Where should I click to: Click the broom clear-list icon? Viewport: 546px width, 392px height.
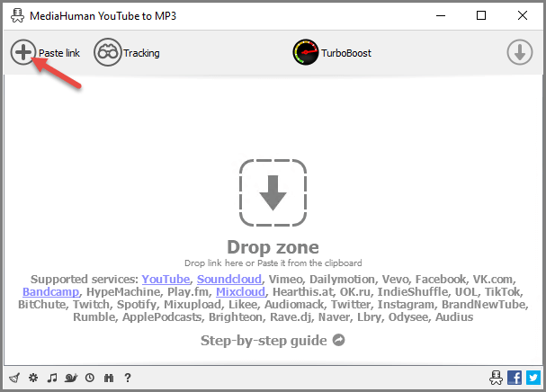(14, 378)
